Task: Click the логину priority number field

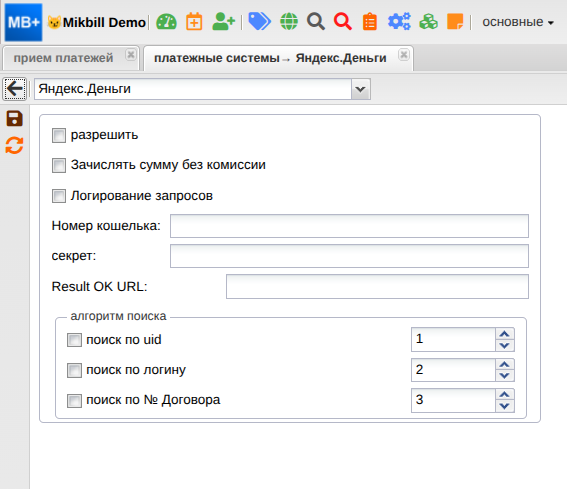Action: [x=453, y=370]
